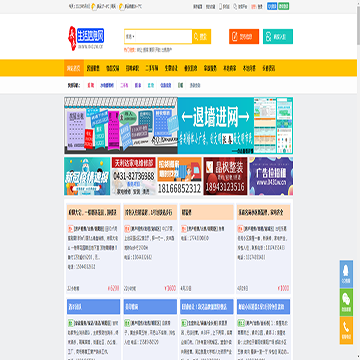Open the peach header of the first listing card

[x=93, y=212]
